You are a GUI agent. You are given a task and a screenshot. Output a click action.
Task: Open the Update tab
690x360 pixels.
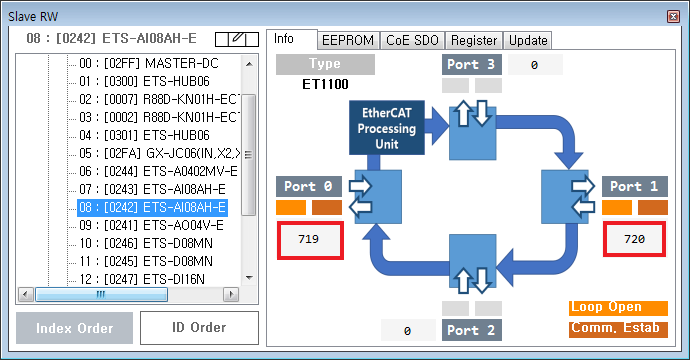[x=528, y=40]
